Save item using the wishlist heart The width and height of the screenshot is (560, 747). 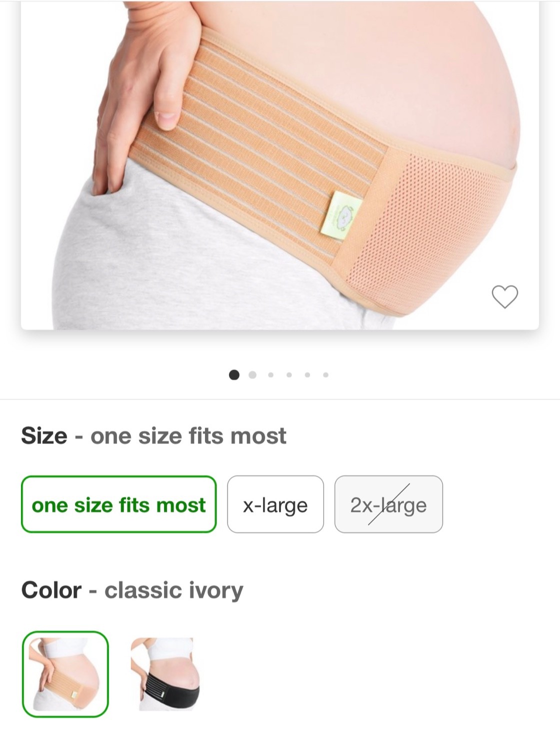coord(506,297)
